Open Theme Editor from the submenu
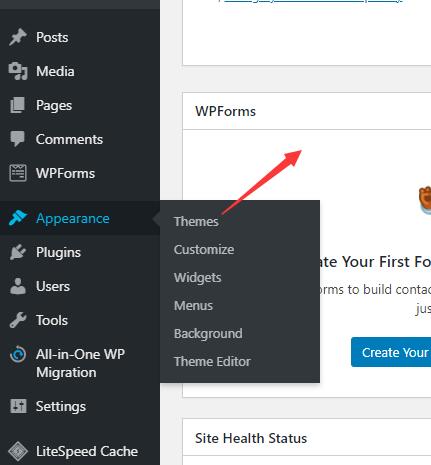The width and height of the screenshot is (431, 465). pyautogui.click(x=212, y=362)
